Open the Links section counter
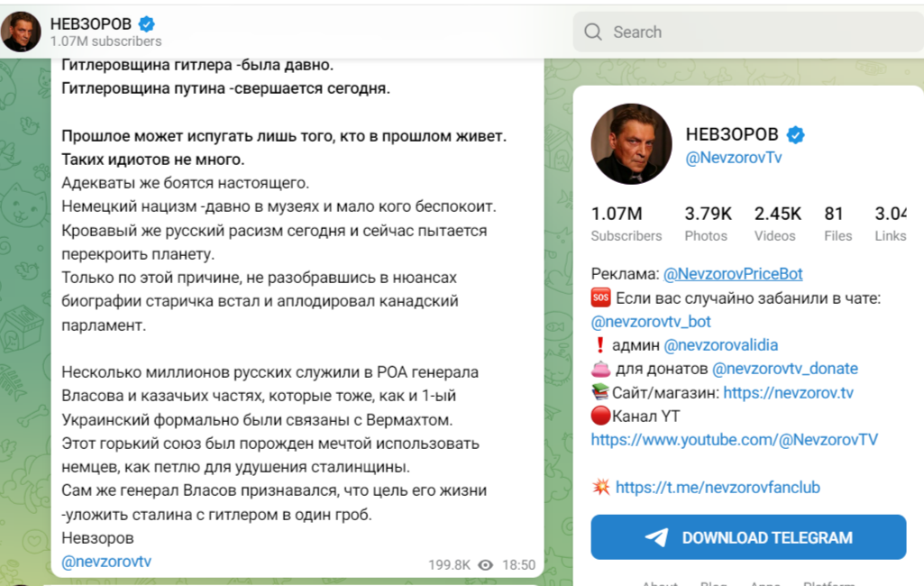Screen dimensions: 924x586 coord(891,224)
